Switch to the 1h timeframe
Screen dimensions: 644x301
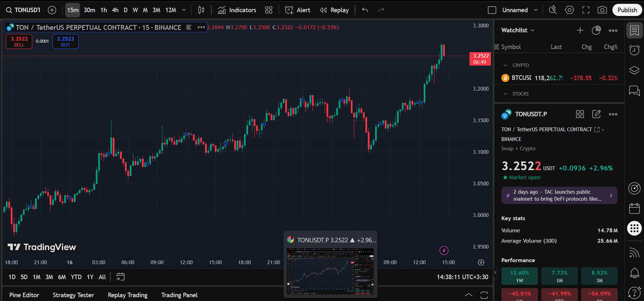coord(103,10)
